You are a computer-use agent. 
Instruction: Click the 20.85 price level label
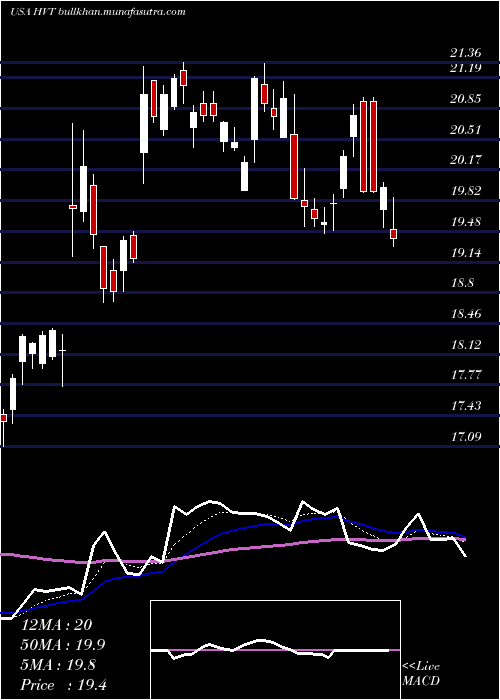pos(466,99)
